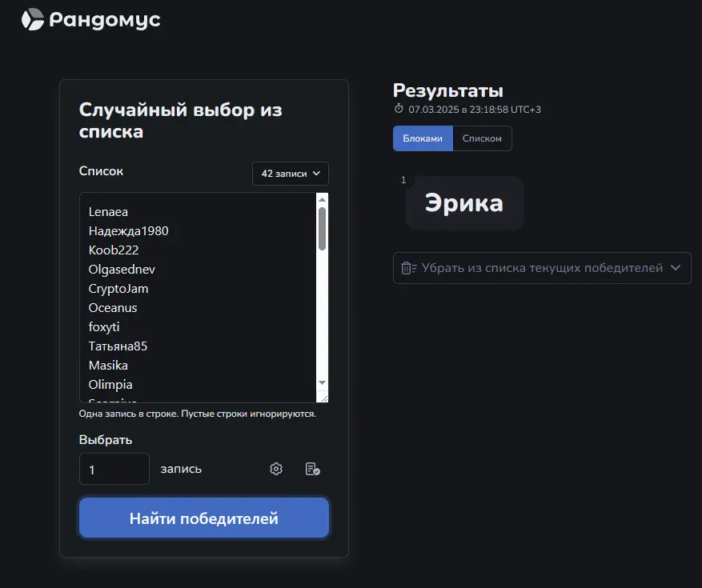Click the Найти победителей button
This screenshot has width=702, height=588.
click(x=203, y=518)
